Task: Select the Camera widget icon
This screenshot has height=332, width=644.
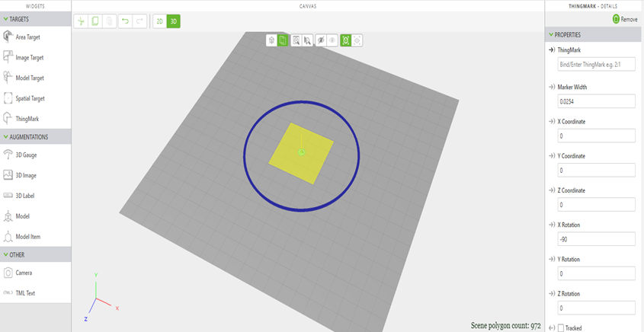Action: [x=8, y=273]
